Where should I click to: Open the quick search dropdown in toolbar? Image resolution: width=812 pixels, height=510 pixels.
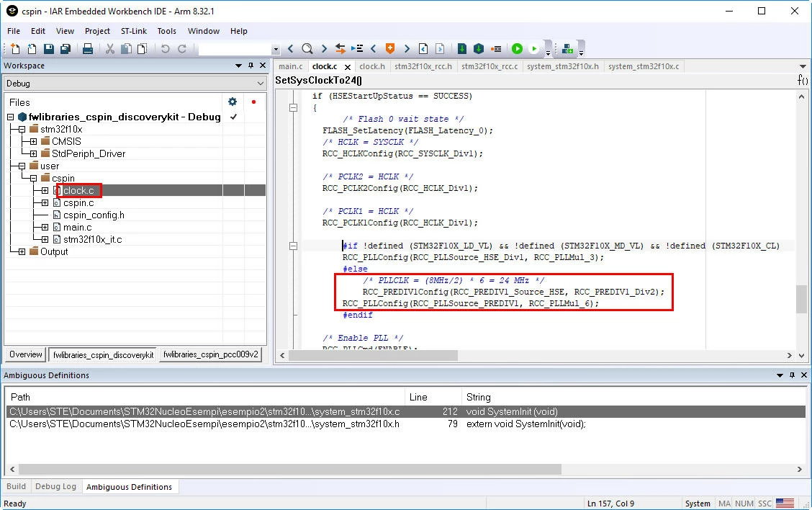pyautogui.click(x=276, y=49)
